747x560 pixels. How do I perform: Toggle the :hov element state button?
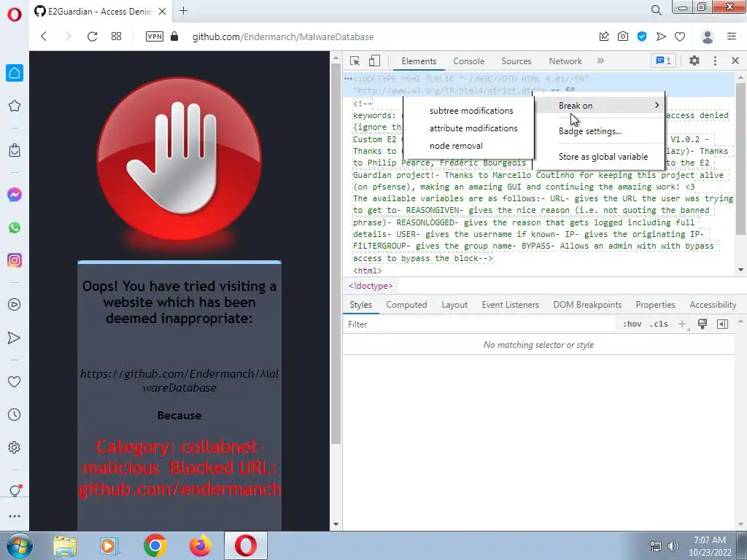(x=632, y=324)
